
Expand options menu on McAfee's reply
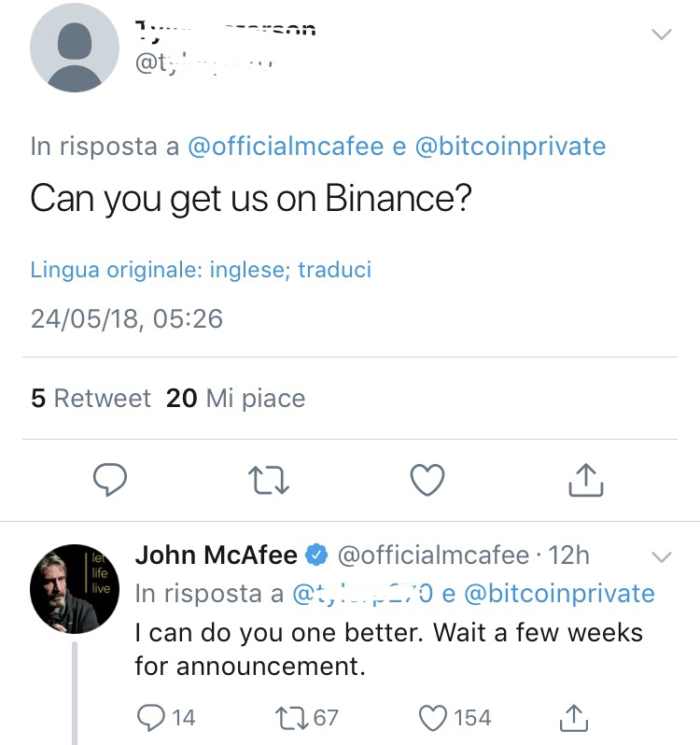click(661, 557)
